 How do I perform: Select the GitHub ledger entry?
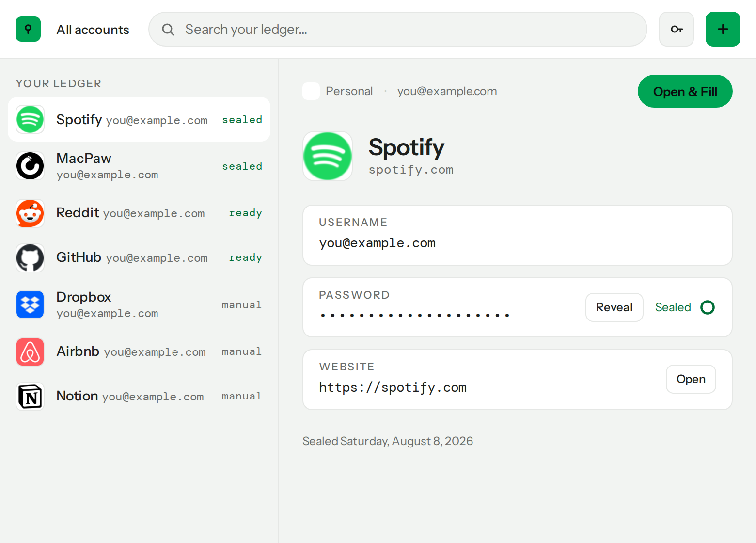coord(139,258)
